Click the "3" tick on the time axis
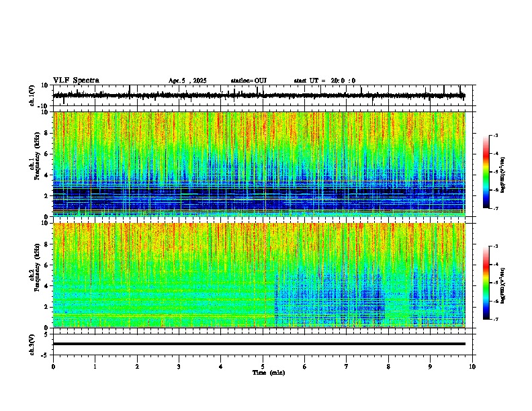532x411 pixels. pos(179,367)
